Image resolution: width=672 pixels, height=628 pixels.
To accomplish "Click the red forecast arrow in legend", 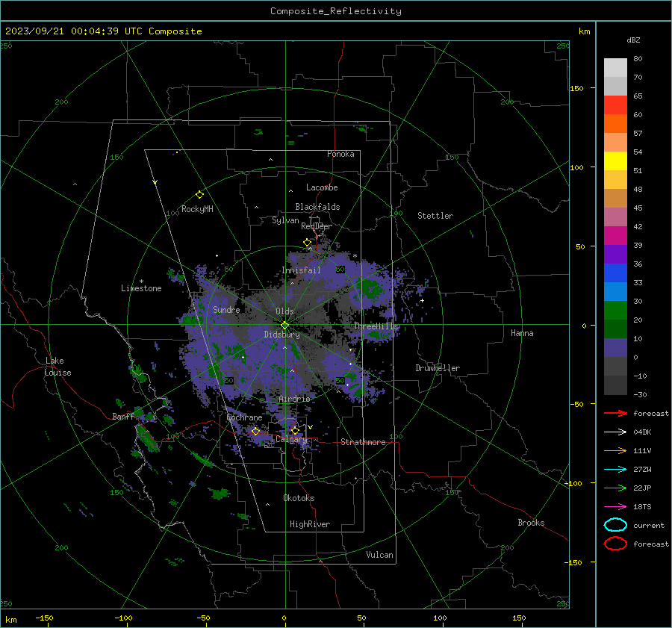I will click(x=615, y=413).
